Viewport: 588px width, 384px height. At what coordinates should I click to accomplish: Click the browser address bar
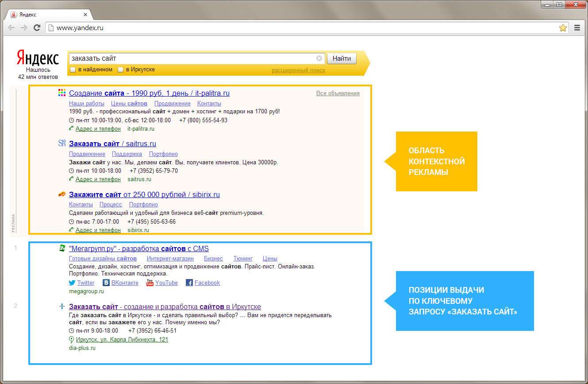tap(307, 27)
